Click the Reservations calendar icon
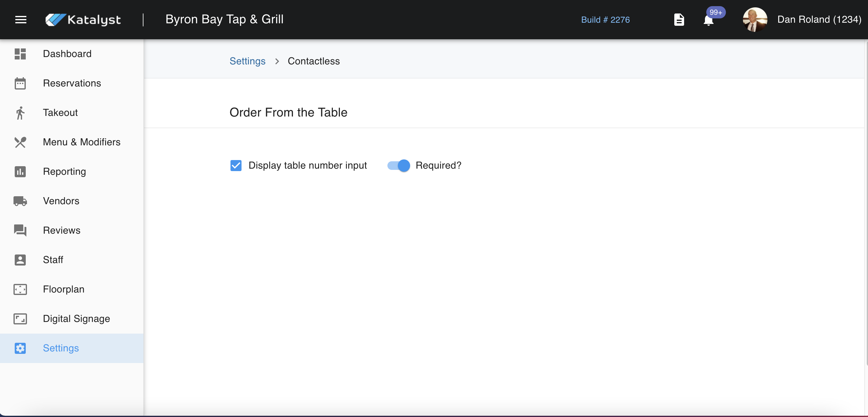Screen dimensions: 868x417 point(20,83)
